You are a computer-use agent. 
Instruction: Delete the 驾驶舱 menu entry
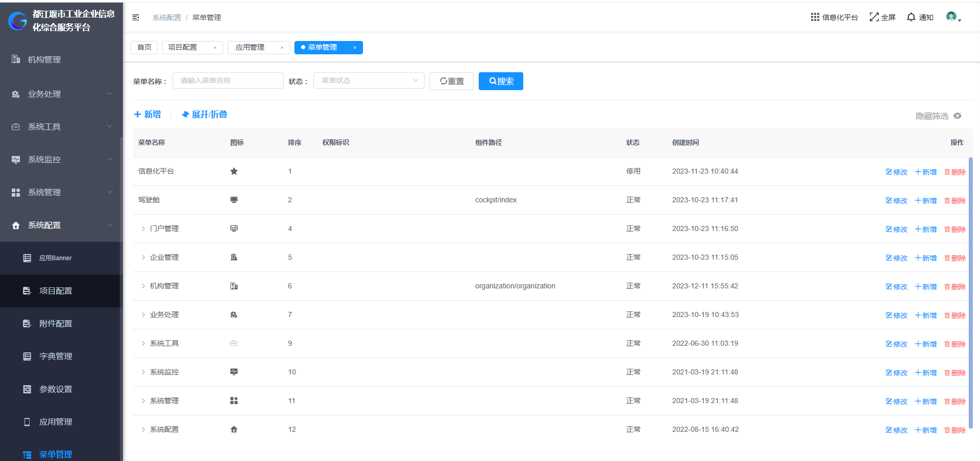[955, 201]
